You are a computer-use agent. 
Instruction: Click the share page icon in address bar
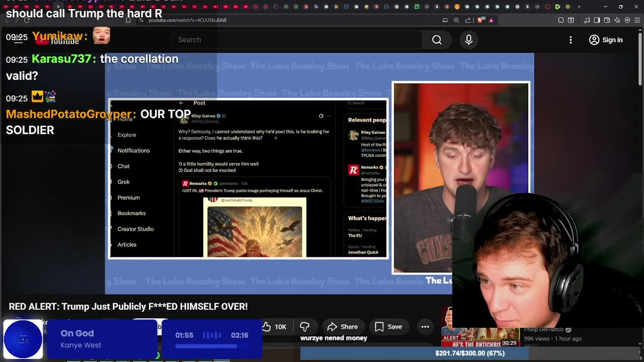click(x=468, y=20)
